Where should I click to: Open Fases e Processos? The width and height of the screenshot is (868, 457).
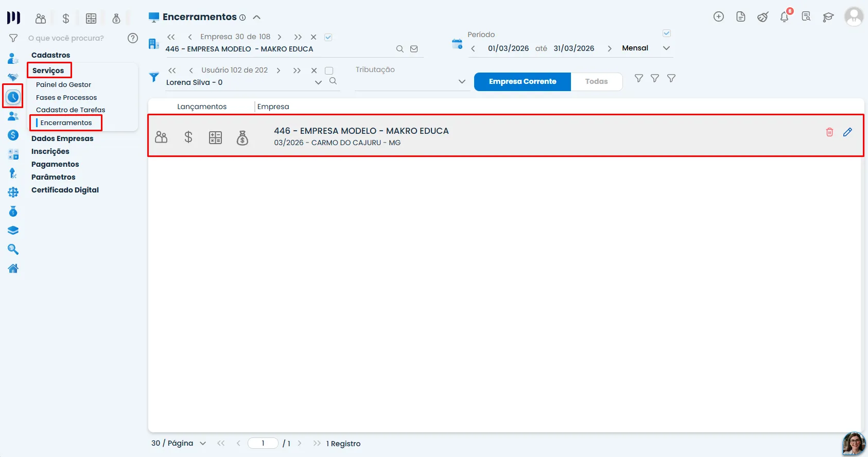click(66, 97)
